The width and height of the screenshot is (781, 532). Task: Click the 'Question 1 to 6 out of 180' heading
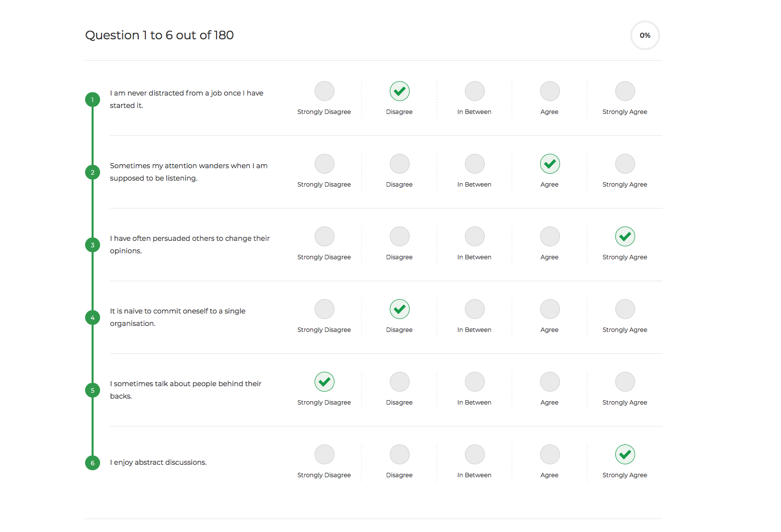click(x=159, y=35)
